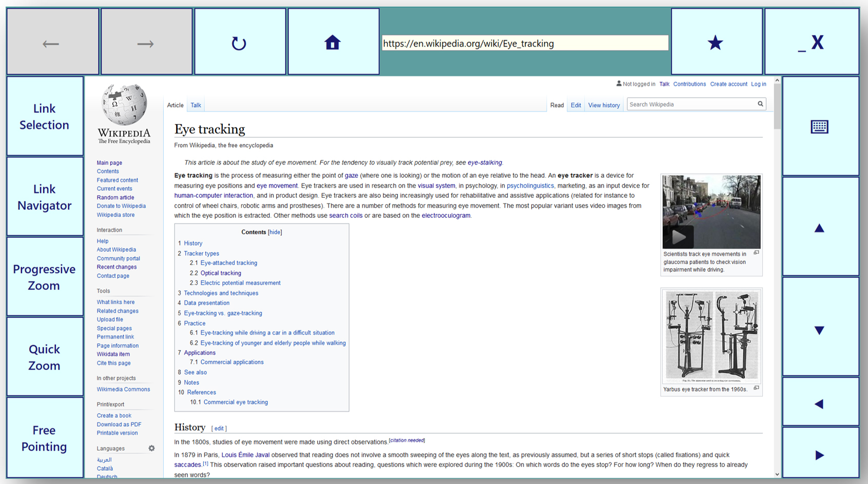The height and width of the screenshot is (484, 868).
Task: Jump to Data presentation section
Action: pos(207,303)
